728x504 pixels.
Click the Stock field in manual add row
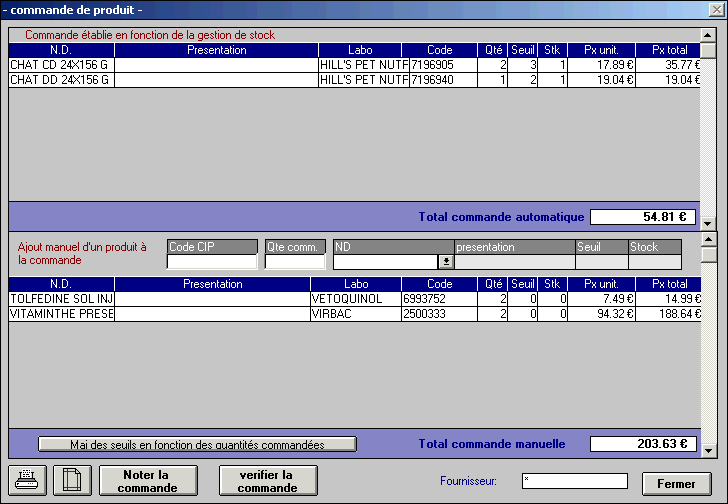(655, 262)
